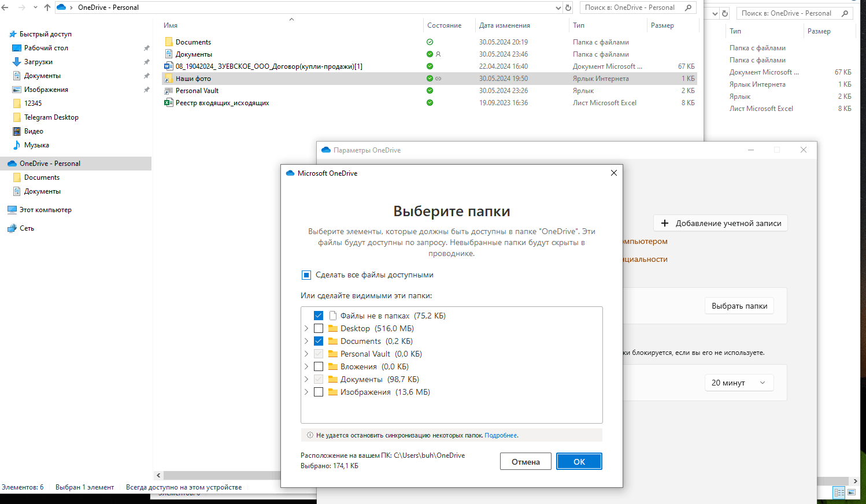Refresh the OneDrive - Personal folder
866x504 pixels.
[x=568, y=8]
